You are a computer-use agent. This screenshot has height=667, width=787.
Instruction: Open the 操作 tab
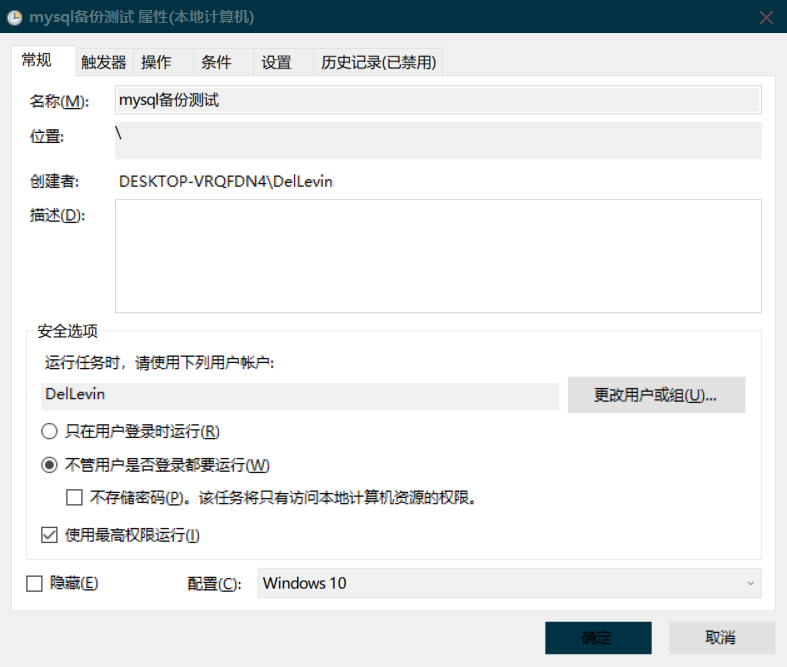(156, 62)
